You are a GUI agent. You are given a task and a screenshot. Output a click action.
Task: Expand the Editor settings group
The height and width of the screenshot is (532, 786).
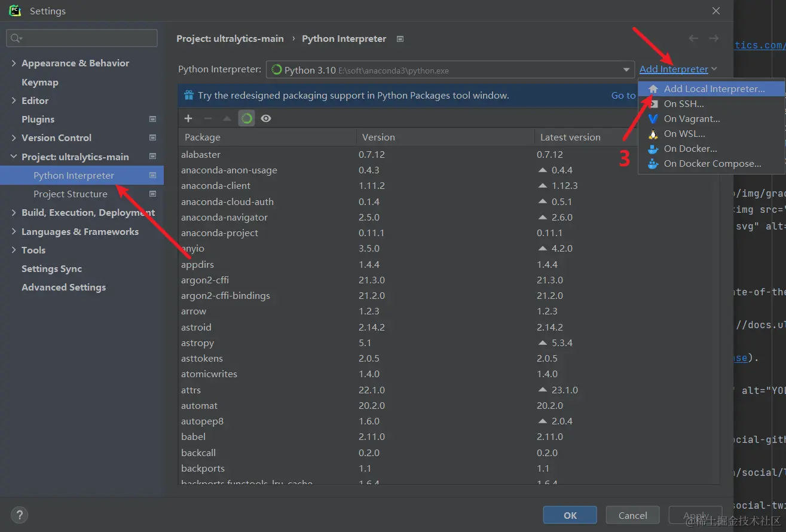pos(14,100)
